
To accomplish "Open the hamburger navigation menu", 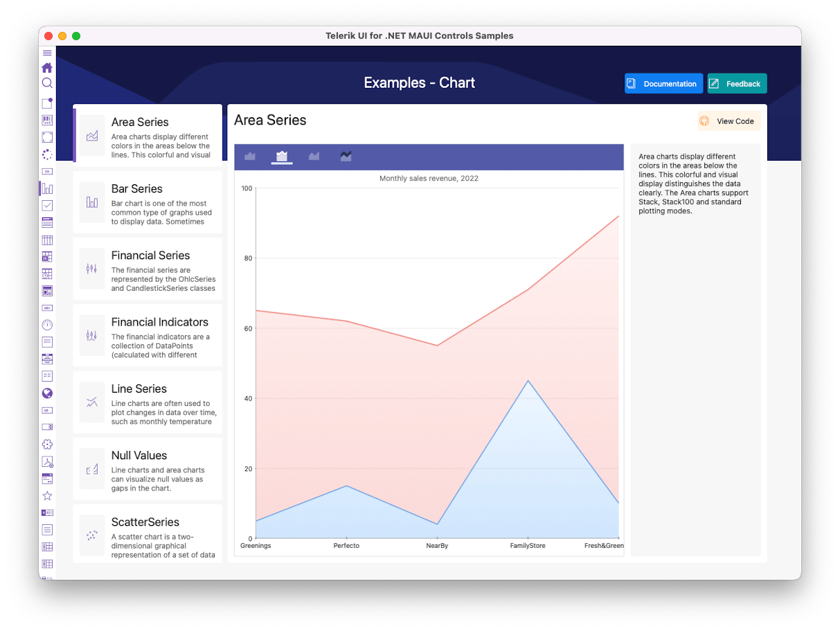I will [47, 53].
